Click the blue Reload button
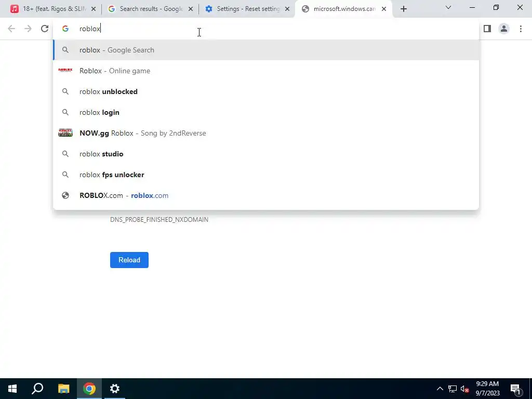532x399 pixels. (x=129, y=260)
